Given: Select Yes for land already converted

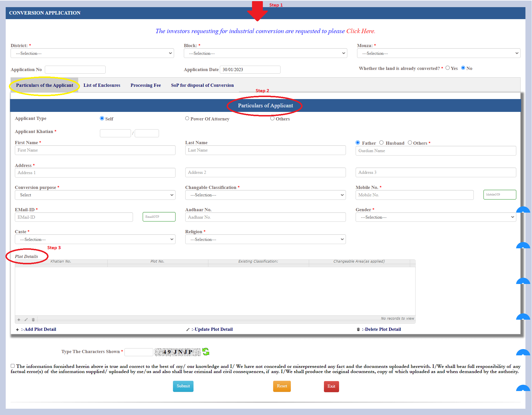Looking at the screenshot, I should (447, 68).
